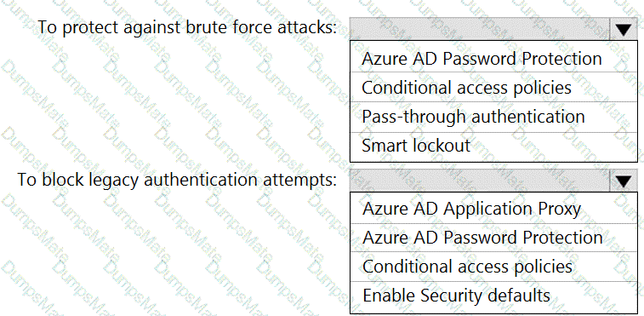Click the 'To protect against brute force attacks' label

(x=187, y=28)
